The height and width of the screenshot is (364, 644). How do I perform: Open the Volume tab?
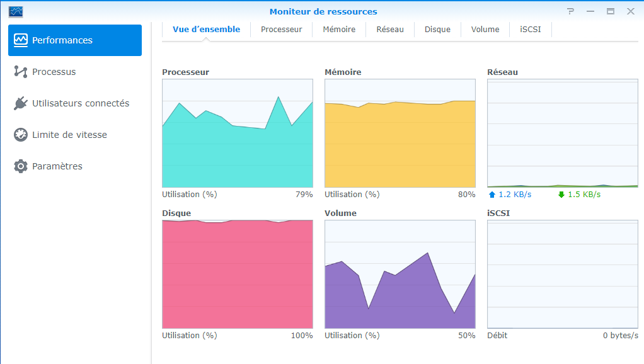click(485, 30)
